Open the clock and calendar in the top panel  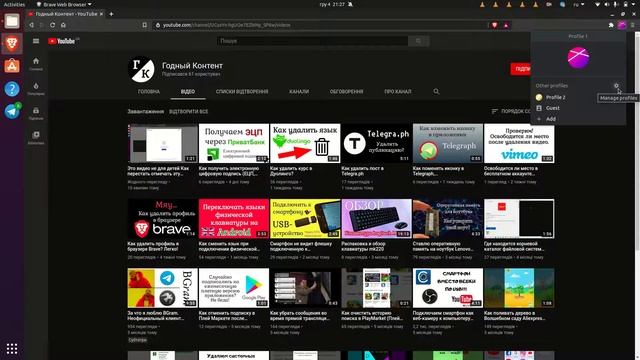[x=332, y=4]
